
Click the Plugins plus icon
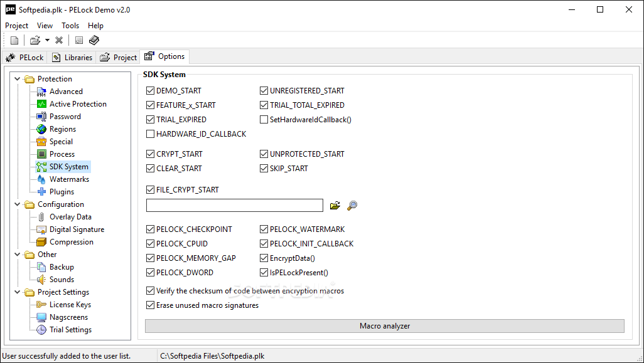[41, 192]
